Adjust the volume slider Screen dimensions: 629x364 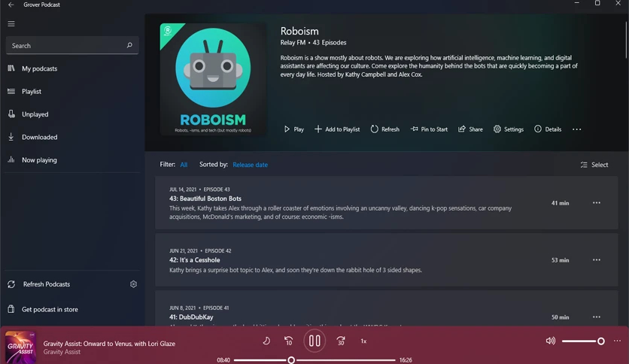click(583, 341)
